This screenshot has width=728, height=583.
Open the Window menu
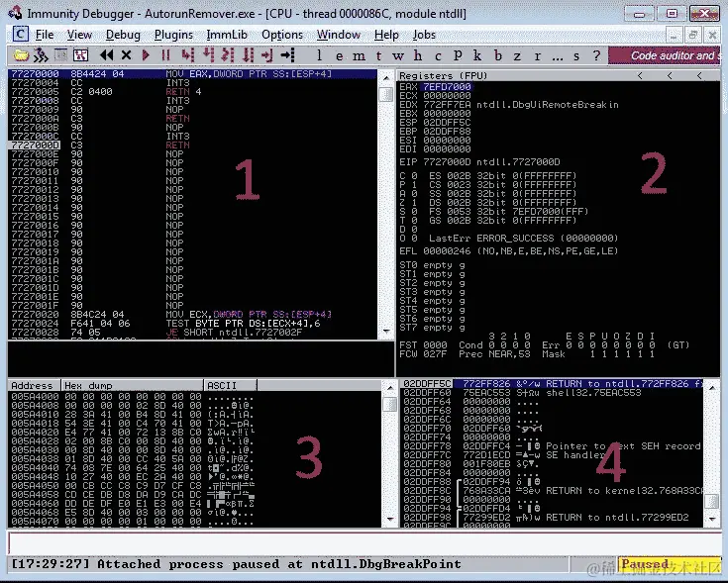point(339,35)
